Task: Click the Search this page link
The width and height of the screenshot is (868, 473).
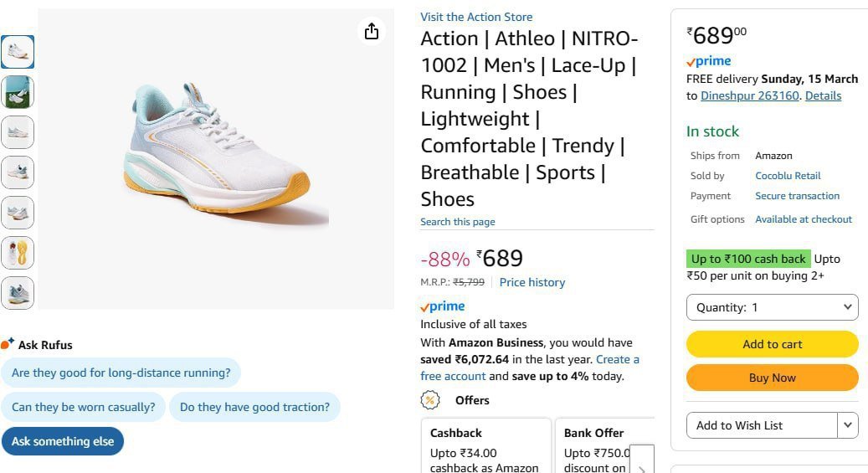Action: [457, 222]
